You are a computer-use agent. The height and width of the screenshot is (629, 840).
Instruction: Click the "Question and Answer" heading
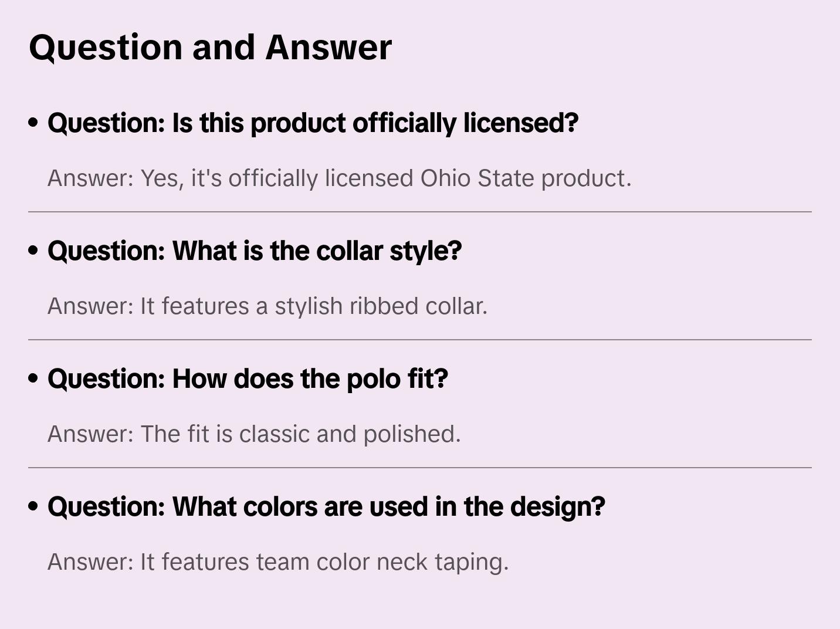pos(210,47)
